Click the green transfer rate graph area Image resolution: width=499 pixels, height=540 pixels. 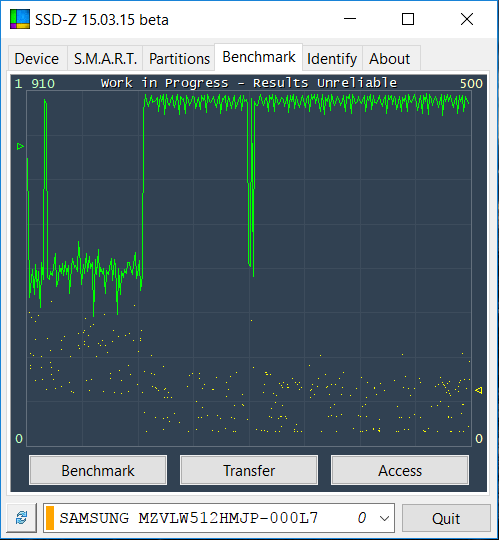(x=249, y=269)
